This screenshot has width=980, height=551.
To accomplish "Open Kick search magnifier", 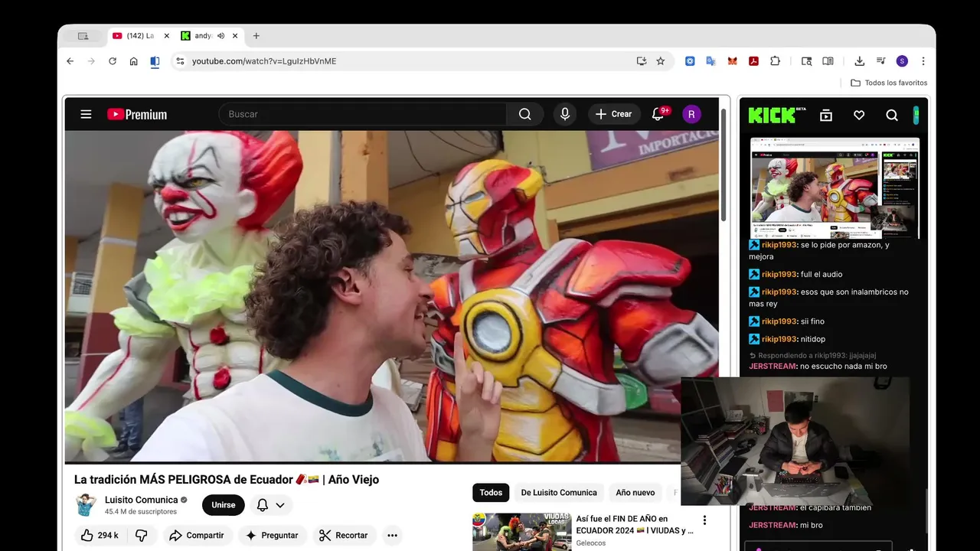I will 892,115.
